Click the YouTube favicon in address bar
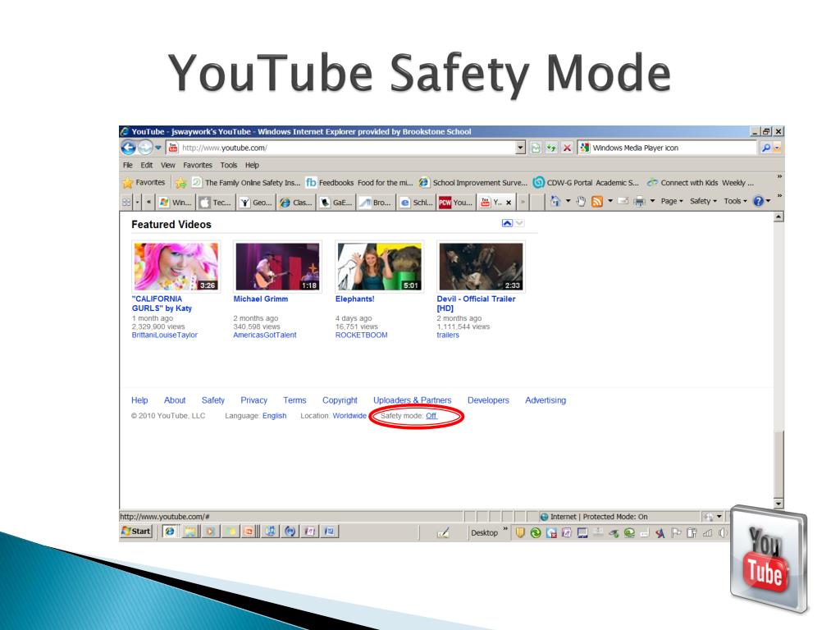 172,148
